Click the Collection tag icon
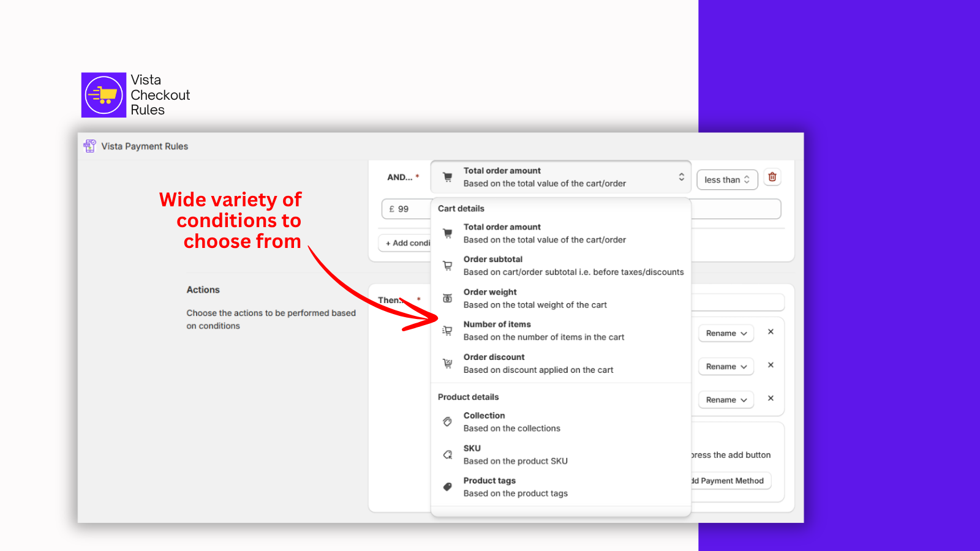 click(x=448, y=422)
